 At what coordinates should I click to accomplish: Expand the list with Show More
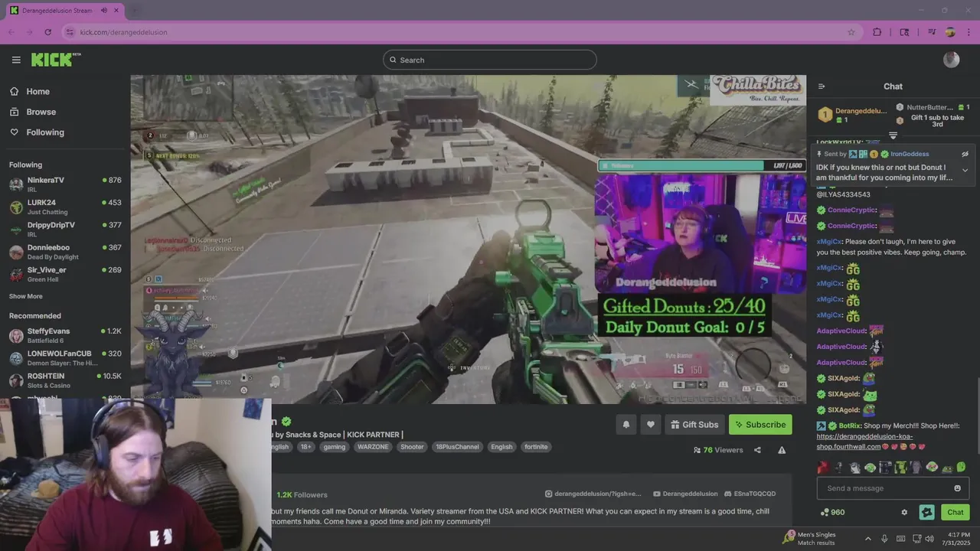pyautogui.click(x=26, y=296)
